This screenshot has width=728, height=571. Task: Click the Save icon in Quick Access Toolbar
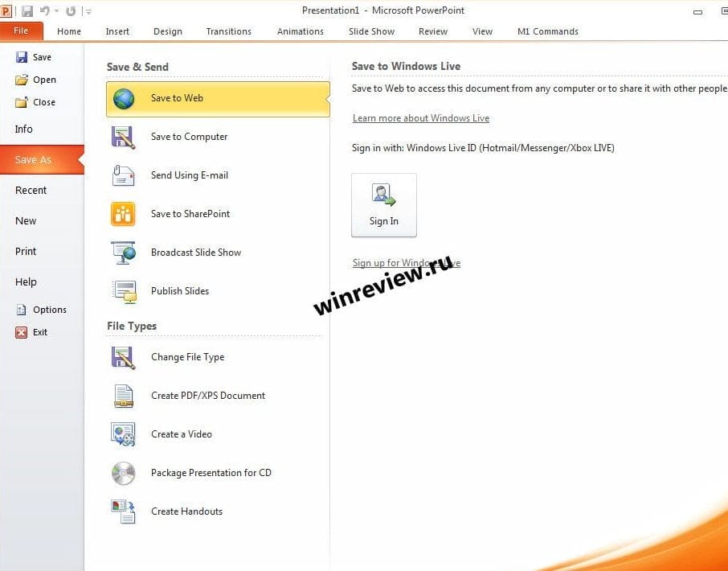pos(27,11)
